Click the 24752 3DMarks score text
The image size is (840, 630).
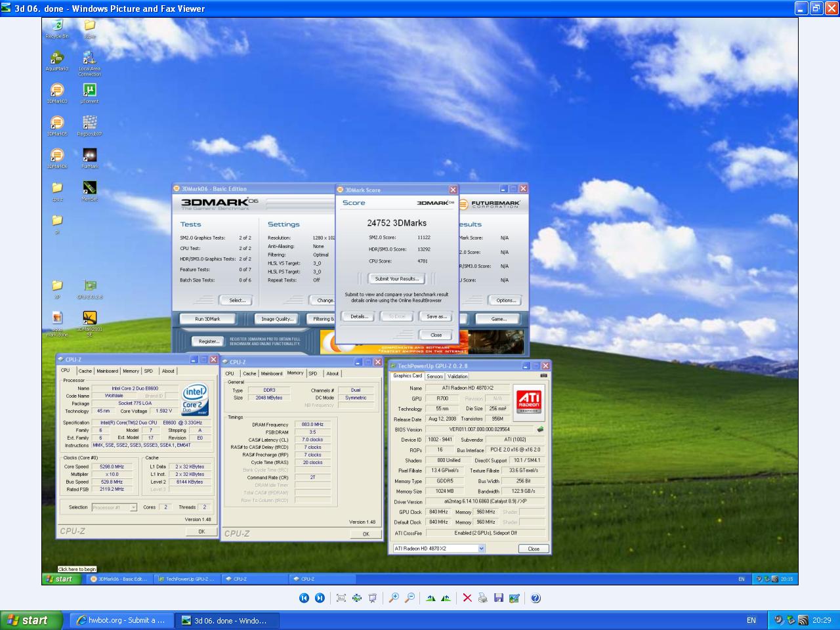tap(396, 223)
